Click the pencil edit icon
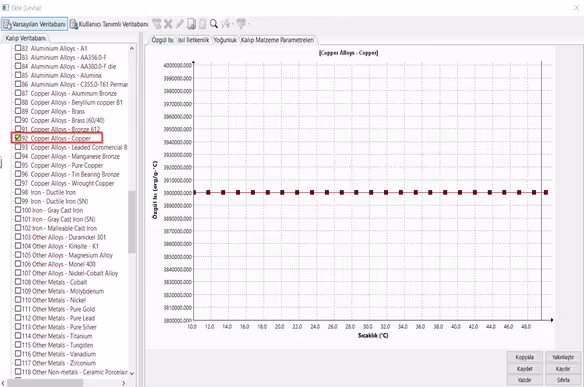 (180, 24)
